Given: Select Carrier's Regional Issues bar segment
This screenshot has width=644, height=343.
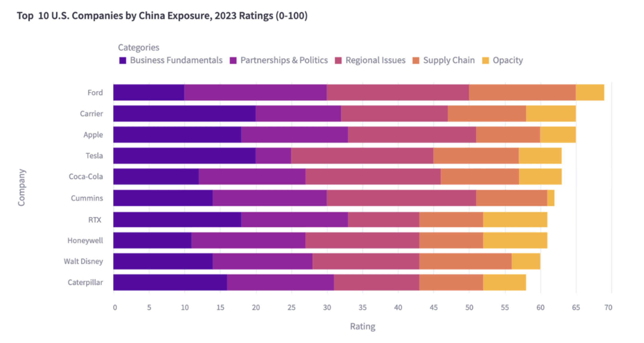Looking at the screenshot, I should (394, 114).
